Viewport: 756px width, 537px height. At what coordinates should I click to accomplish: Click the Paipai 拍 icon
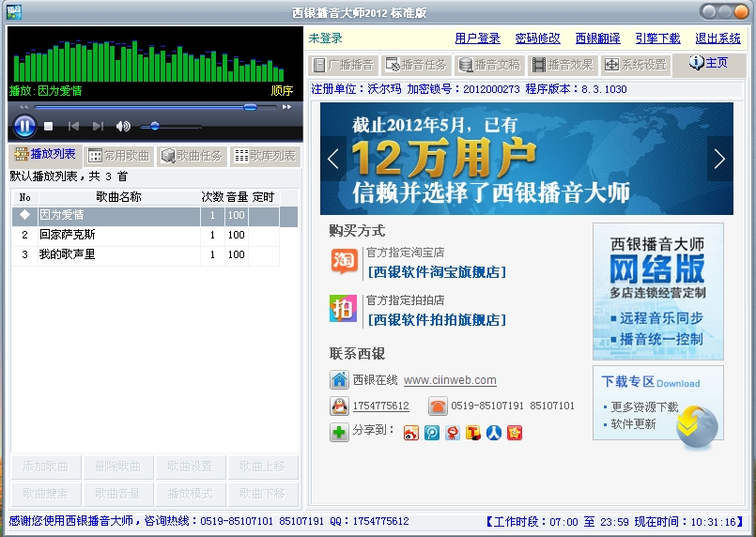(x=344, y=309)
